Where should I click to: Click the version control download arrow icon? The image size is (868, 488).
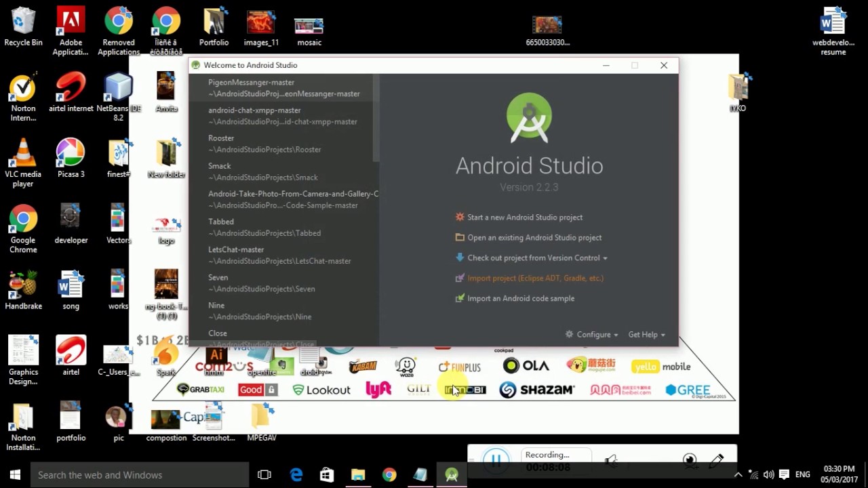click(x=460, y=258)
